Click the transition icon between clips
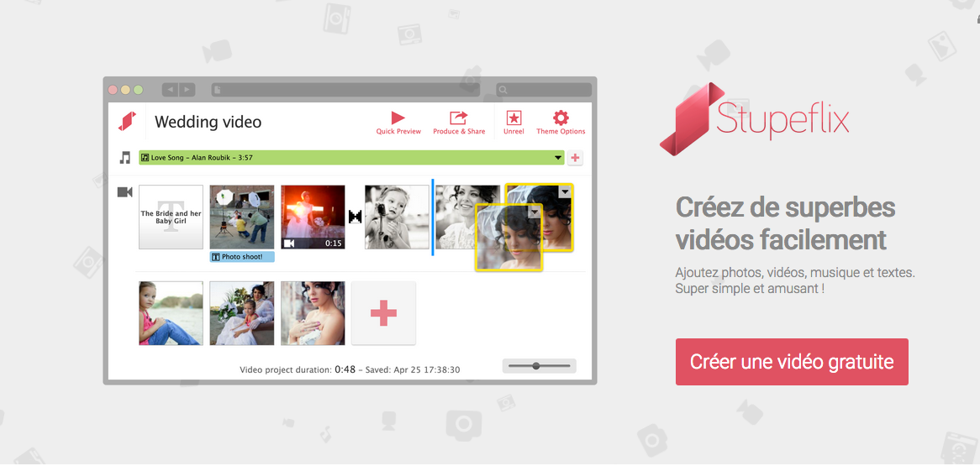Viewport: 980px width, 466px height. 355,217
